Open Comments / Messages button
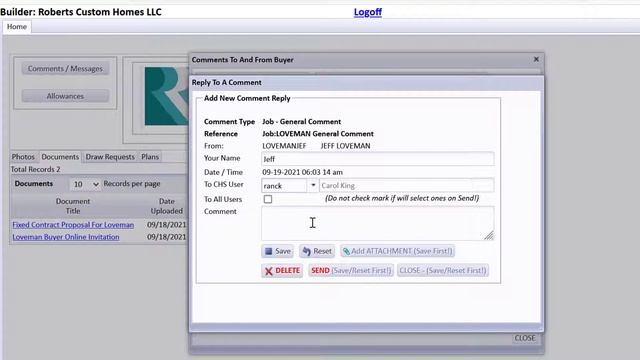Screen dimensions: 640x360 click(65, 69)
